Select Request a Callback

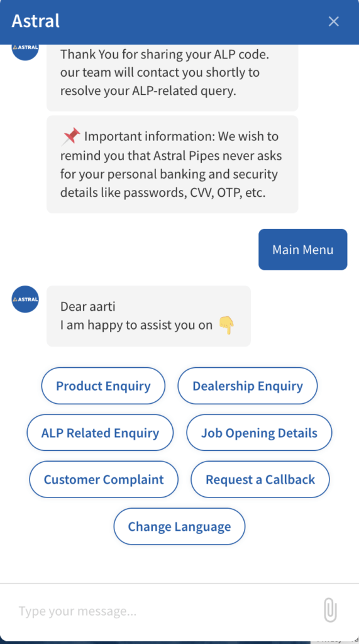[260, 480]
